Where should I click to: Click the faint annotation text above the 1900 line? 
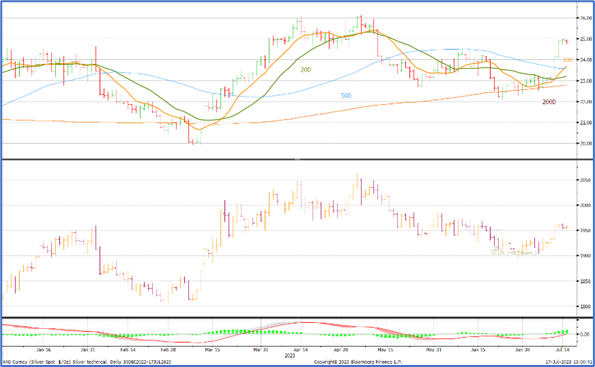coord(514,252)
